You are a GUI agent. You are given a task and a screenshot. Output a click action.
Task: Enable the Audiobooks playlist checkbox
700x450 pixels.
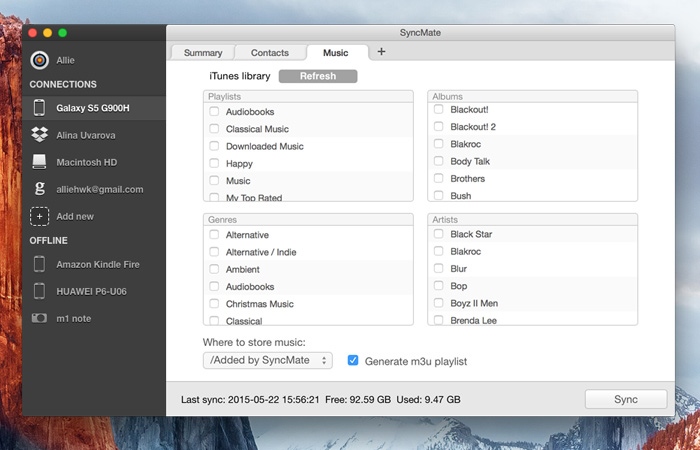click(214, 111)
